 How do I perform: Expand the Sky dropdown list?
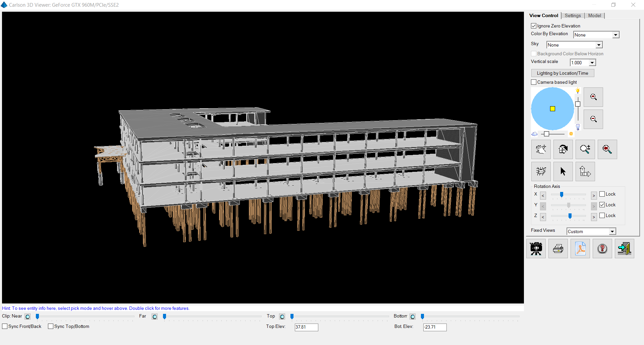coord(599,45)
